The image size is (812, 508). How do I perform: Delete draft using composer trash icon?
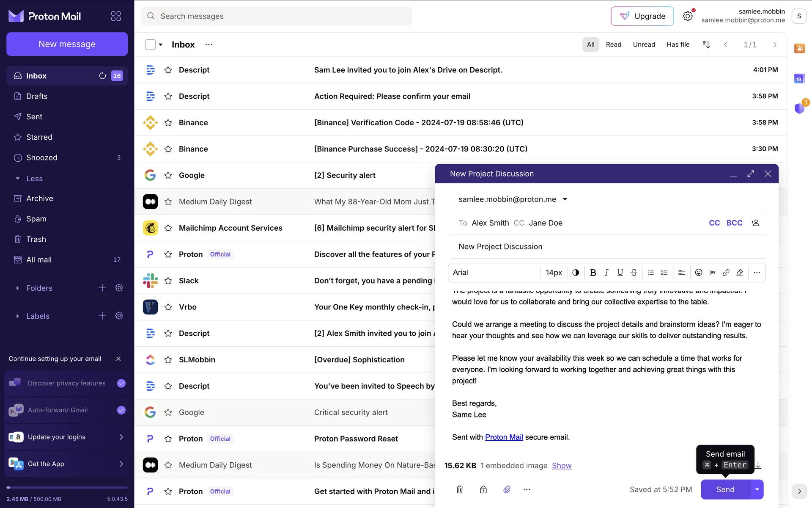click(x=460, y=489)
